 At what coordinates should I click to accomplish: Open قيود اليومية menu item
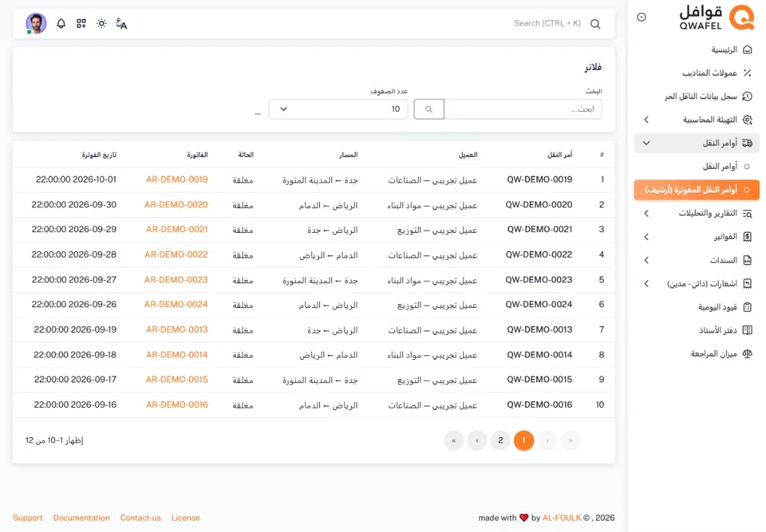(697, 307)
